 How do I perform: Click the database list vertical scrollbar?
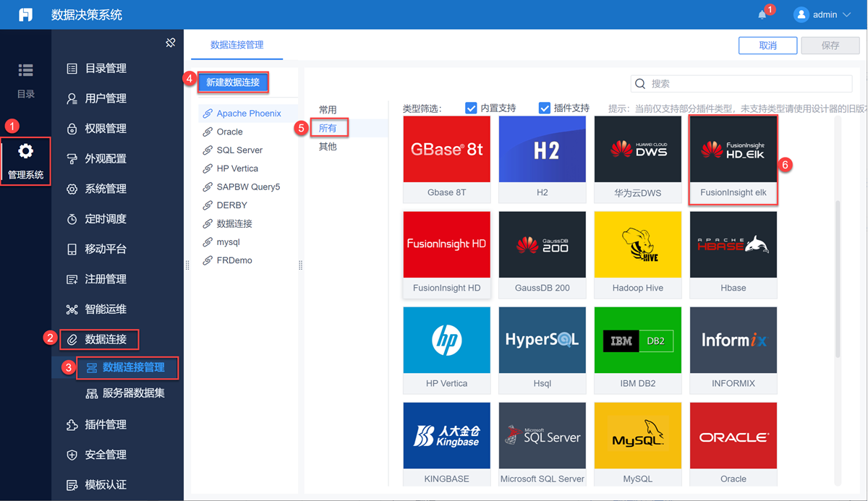coord(838,278)
